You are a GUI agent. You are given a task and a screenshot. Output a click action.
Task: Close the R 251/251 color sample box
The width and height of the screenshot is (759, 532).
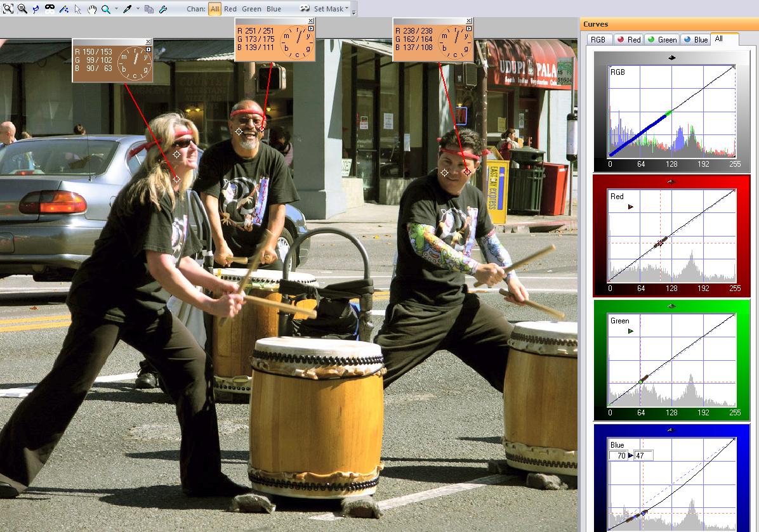[x=311, y=21]
